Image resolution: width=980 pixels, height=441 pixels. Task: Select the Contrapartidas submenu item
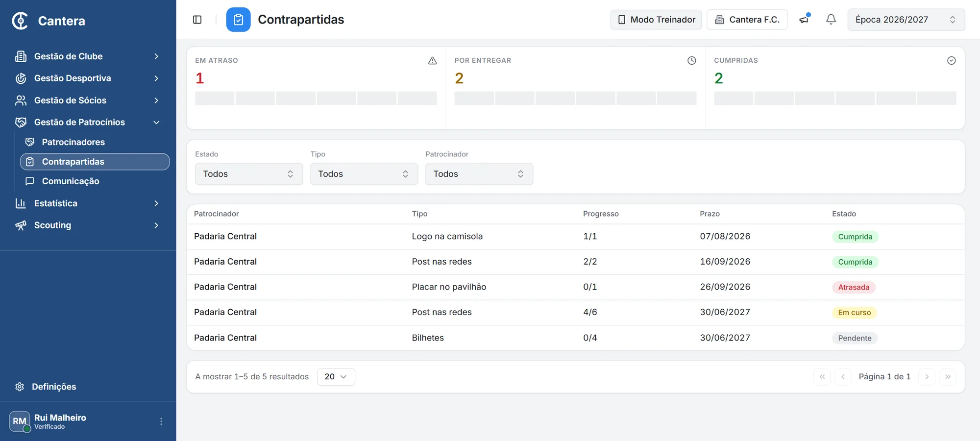click(x=95, y=162)
